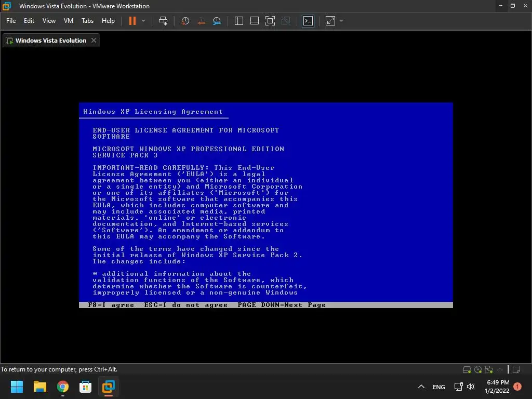Open the Tabs menu
532x399 pixels.
tap(87, 21)
